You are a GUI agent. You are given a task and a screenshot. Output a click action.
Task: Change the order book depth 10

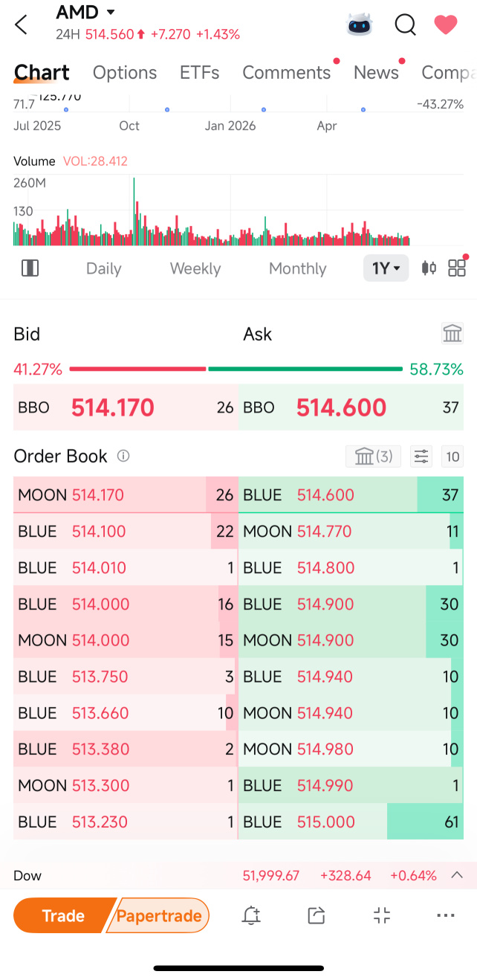pyautogui.click(x=452, y=456)
